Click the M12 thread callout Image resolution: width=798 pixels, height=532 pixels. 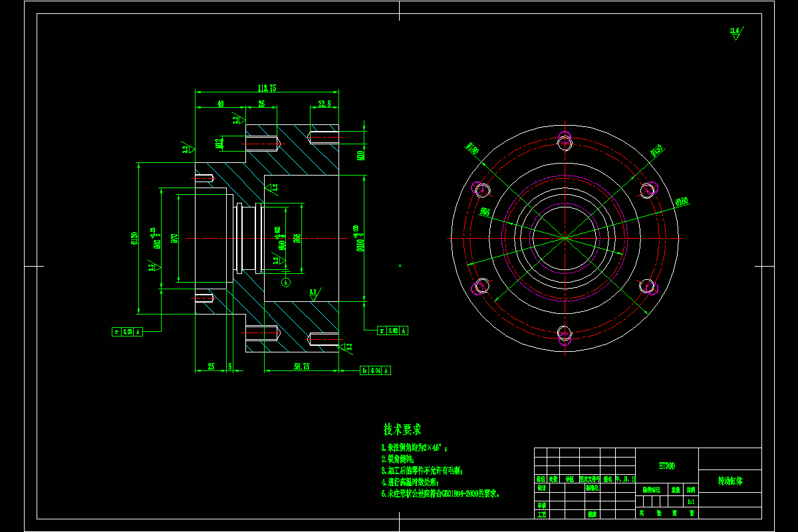218,142
